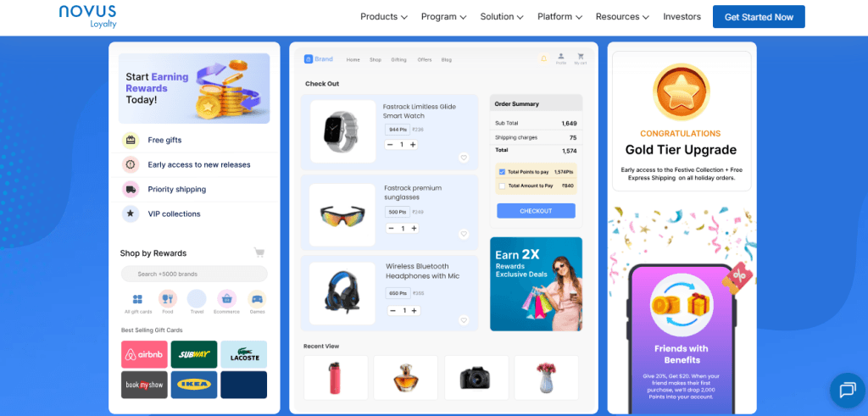The height and width of the screenshot is (416, 868).
Task: Open the Gifting tab in Brand navigation
Action: pos(398,60)
